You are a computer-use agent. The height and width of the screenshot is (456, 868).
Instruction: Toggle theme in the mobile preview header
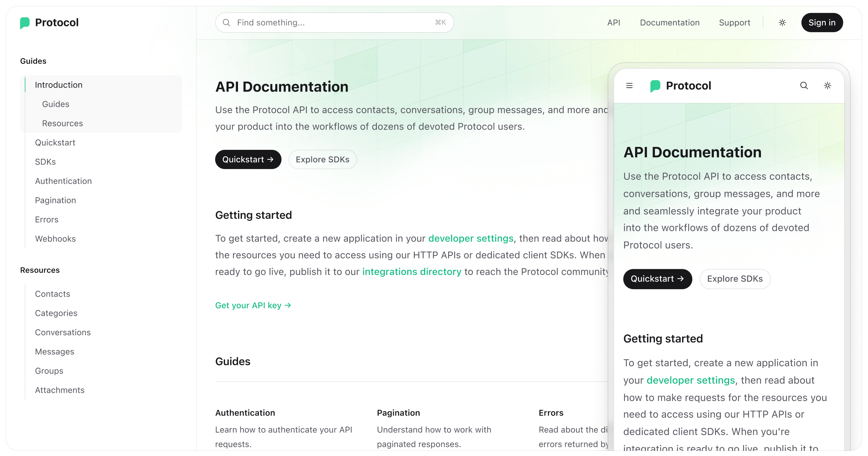tap(827, 86)
